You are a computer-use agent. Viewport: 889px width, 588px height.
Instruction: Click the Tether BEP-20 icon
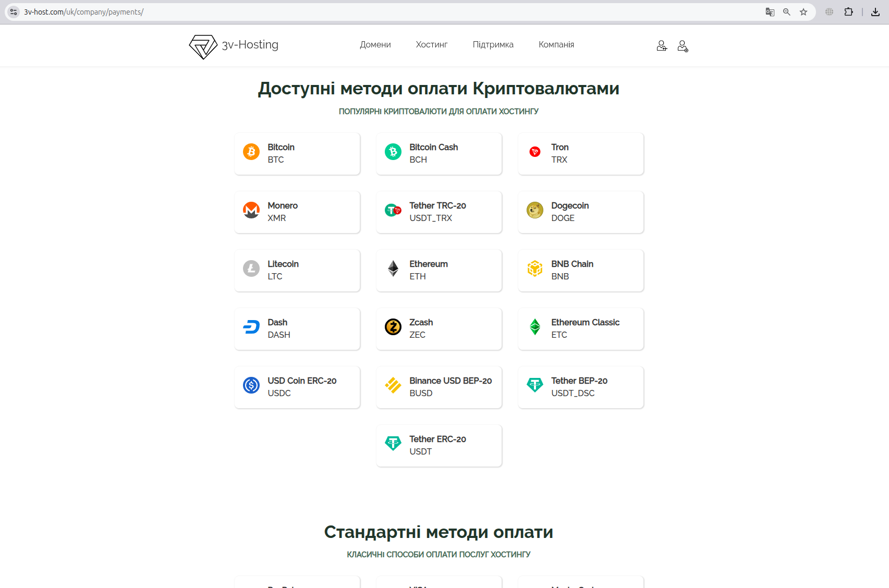pyautogui.click(x=535, y=385)
